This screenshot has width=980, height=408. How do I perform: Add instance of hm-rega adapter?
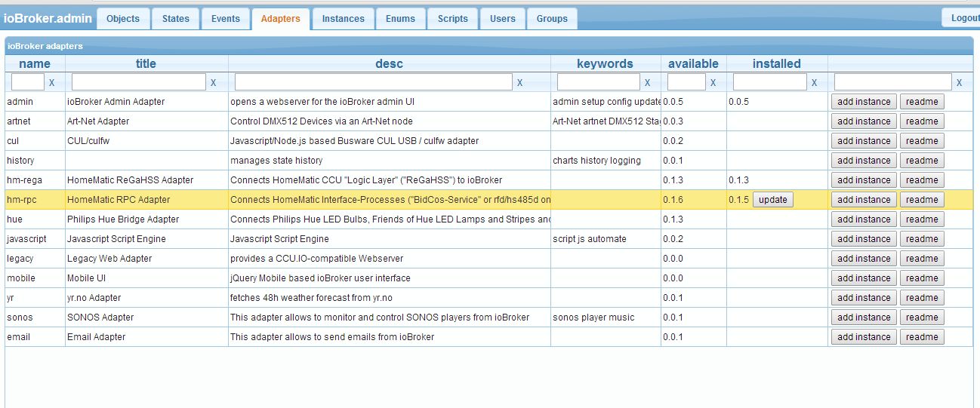[x=864, y=180]
